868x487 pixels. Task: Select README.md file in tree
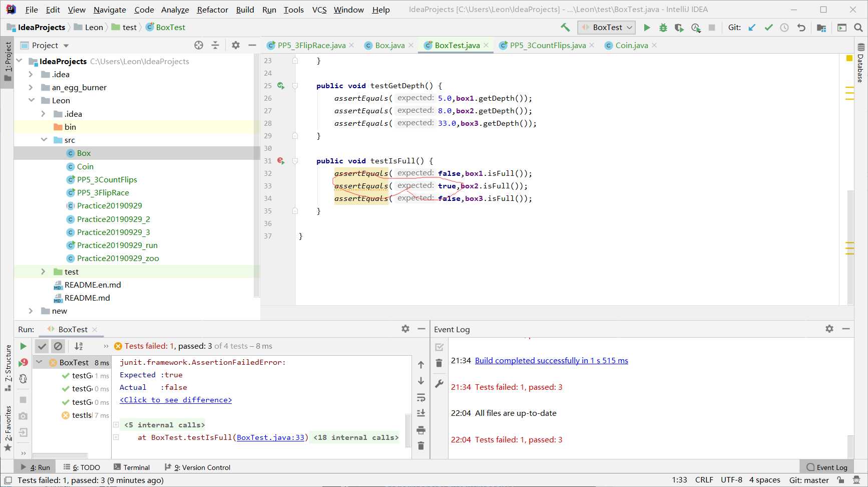tap(87, 298)
